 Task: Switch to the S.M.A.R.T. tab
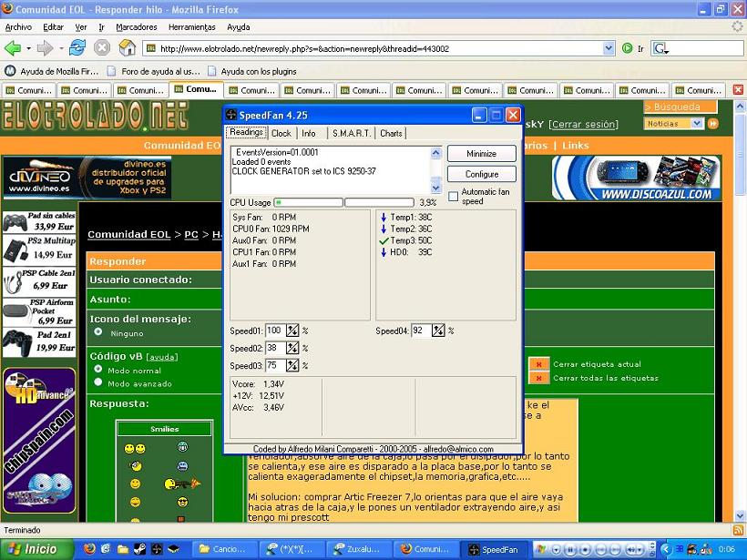pos(351,133)
